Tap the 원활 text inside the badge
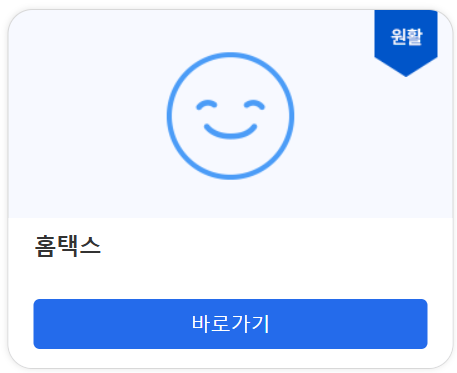This screenshot has width=457, height=373. 406,37
